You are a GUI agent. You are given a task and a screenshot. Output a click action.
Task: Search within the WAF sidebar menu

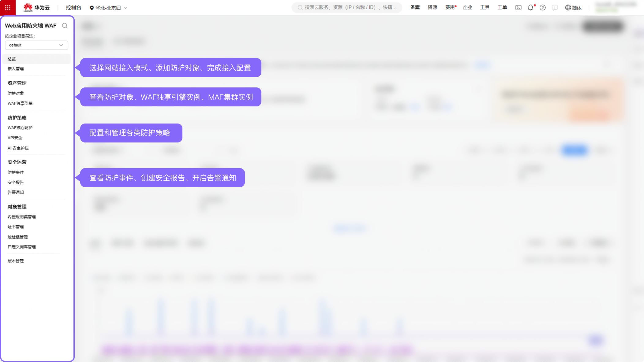[65, 26]
